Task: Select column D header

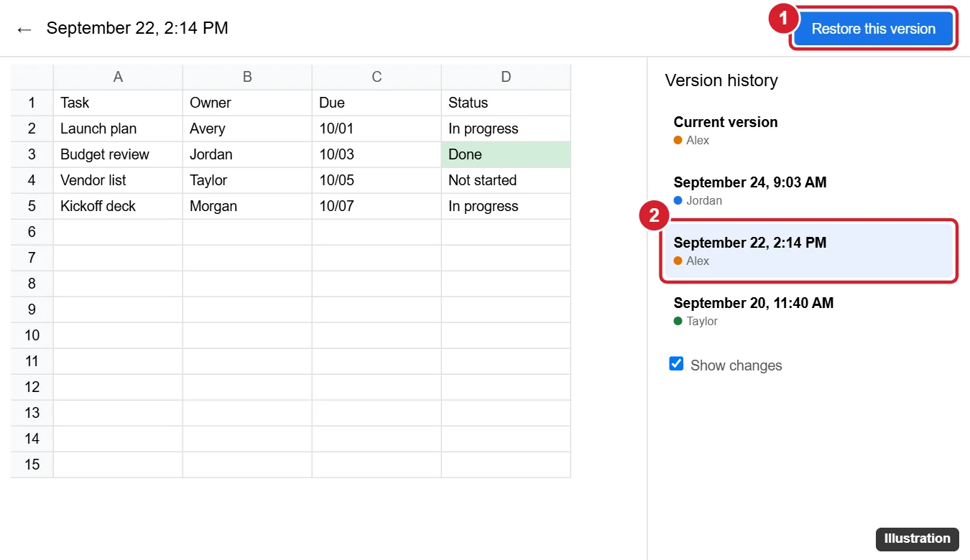Action: click(x=506, y=77)
